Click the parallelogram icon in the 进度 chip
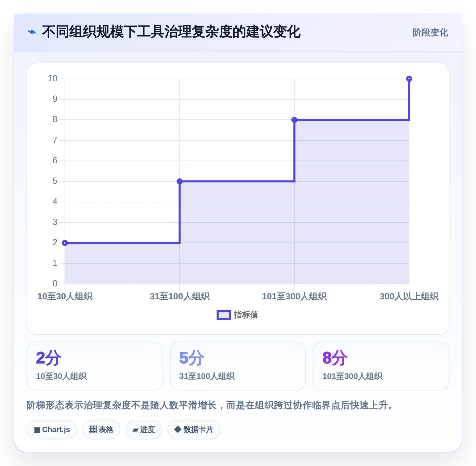 click(136, 430)
